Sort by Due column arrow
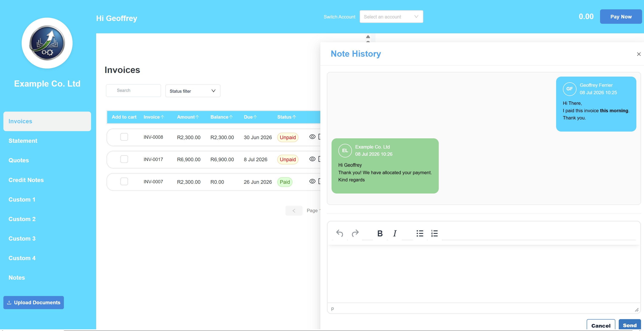 pyautogui.click(x=255, y=117)
